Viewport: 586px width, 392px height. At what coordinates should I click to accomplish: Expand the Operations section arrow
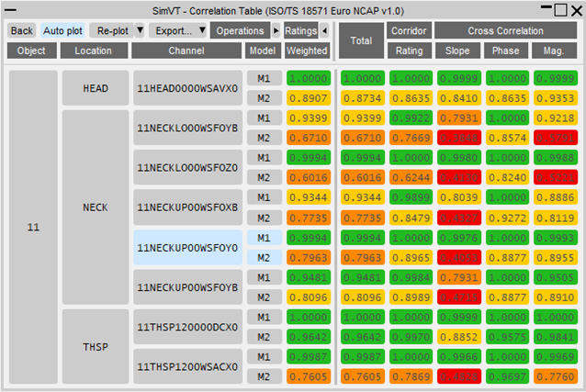click(276, 30)
